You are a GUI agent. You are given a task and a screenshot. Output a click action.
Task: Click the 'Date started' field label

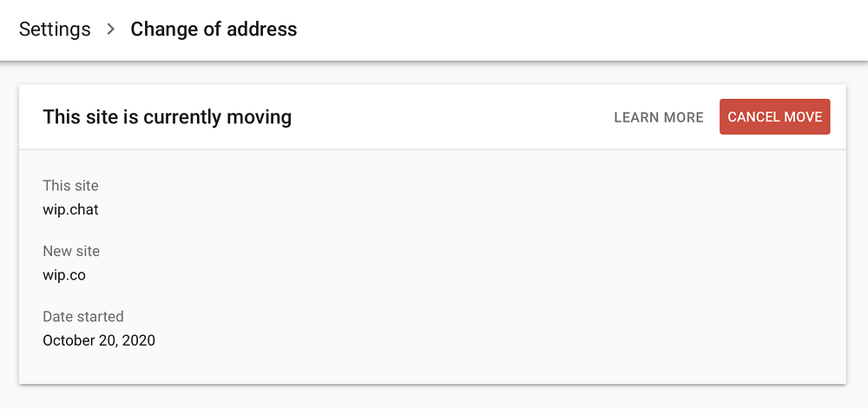click(x=83, y=316)
